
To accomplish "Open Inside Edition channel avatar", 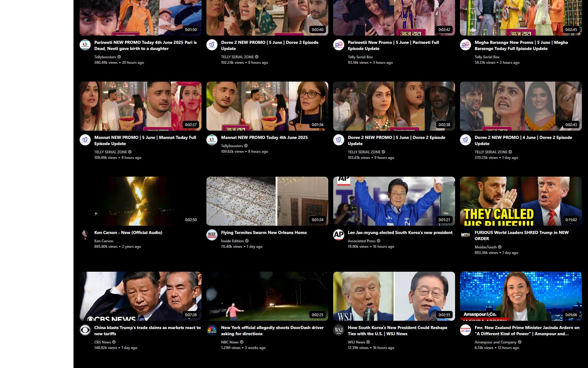I will coord(212,235).
